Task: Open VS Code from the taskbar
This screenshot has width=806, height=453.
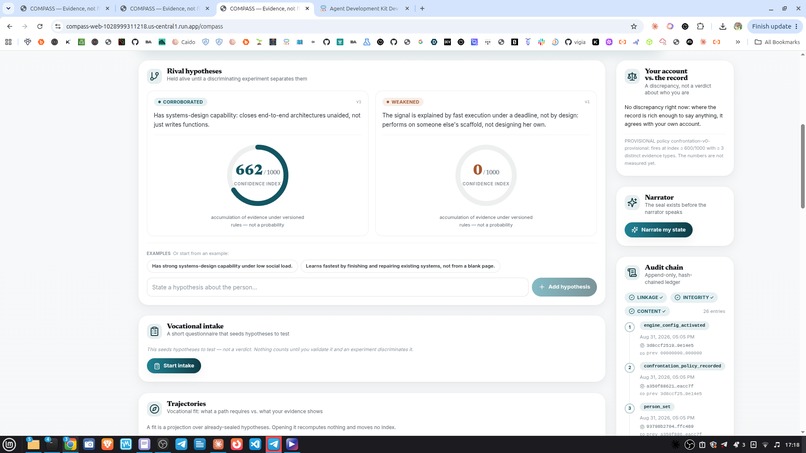Action: tap(255, 444)
